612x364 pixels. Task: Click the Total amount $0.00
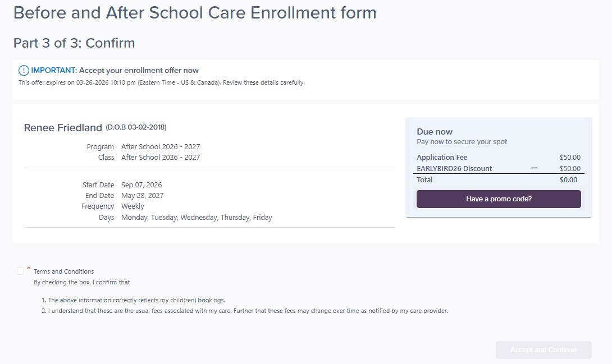pyautogui.click(x=568, y=180)
